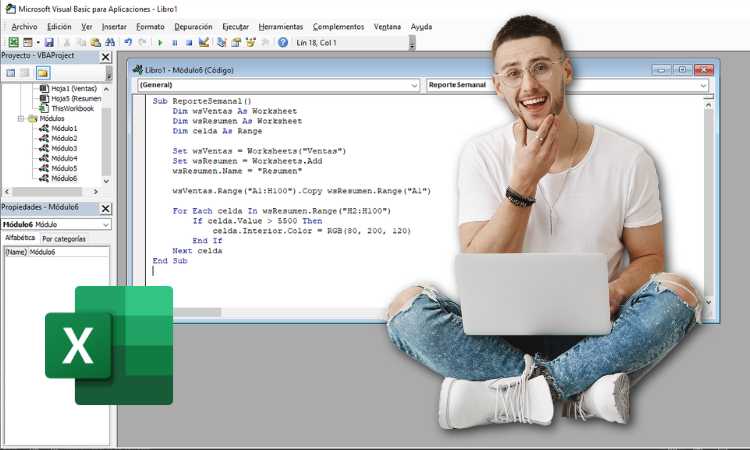The height and width of the screenshot is (450, 750).
Task: Save the workbook with the disk icon
Action: click(49, 43)
